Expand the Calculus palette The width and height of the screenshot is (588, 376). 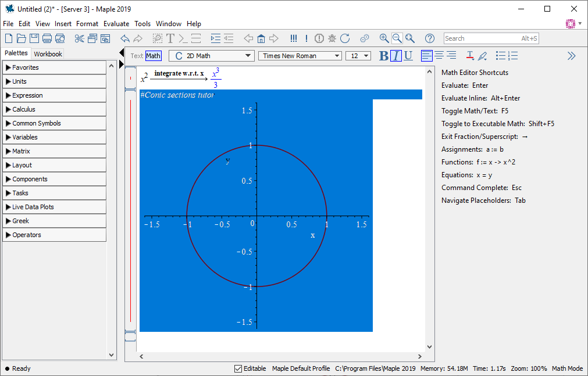(54, 109)
